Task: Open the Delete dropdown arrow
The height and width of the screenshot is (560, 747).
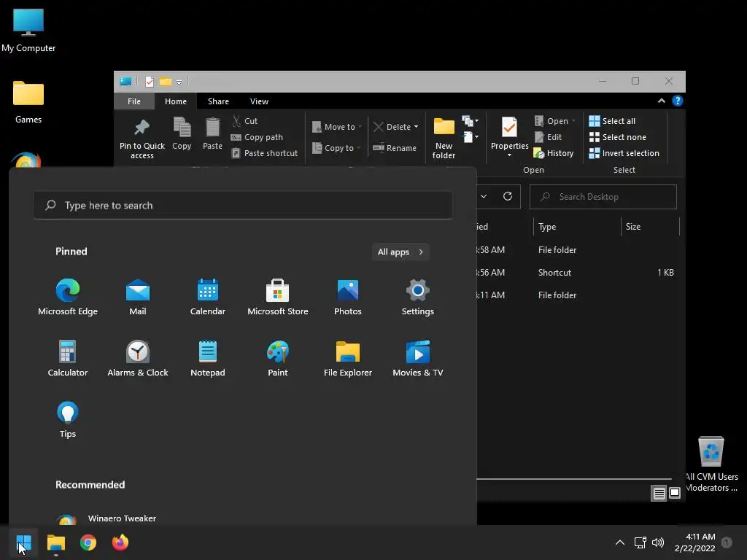Action: tap(416, 127)
